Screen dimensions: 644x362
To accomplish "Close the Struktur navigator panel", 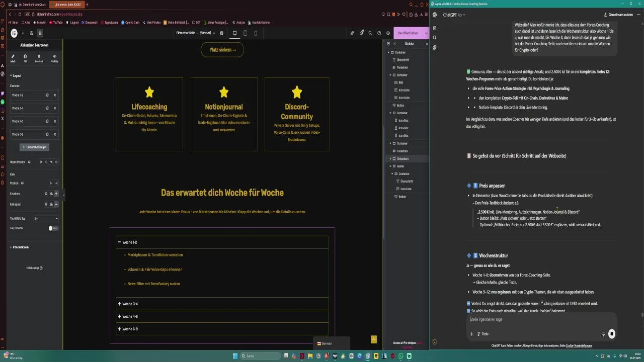I will point(427,44).
